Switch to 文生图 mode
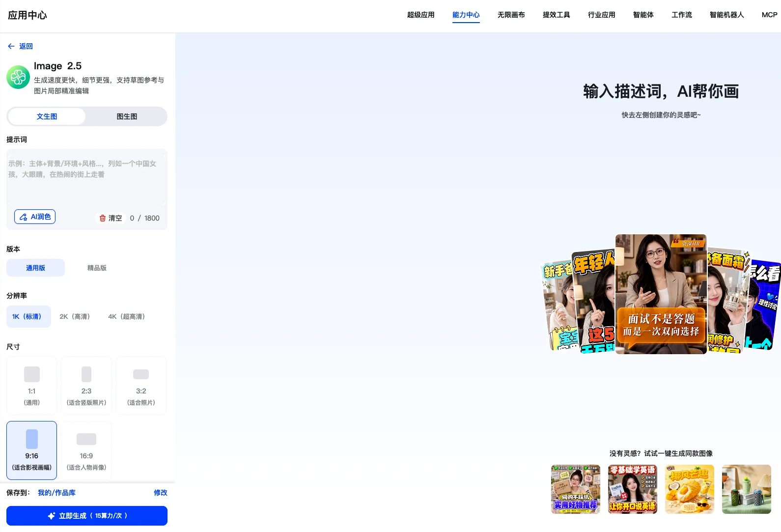Screen dimensions: 781x532 pos(47,116)
